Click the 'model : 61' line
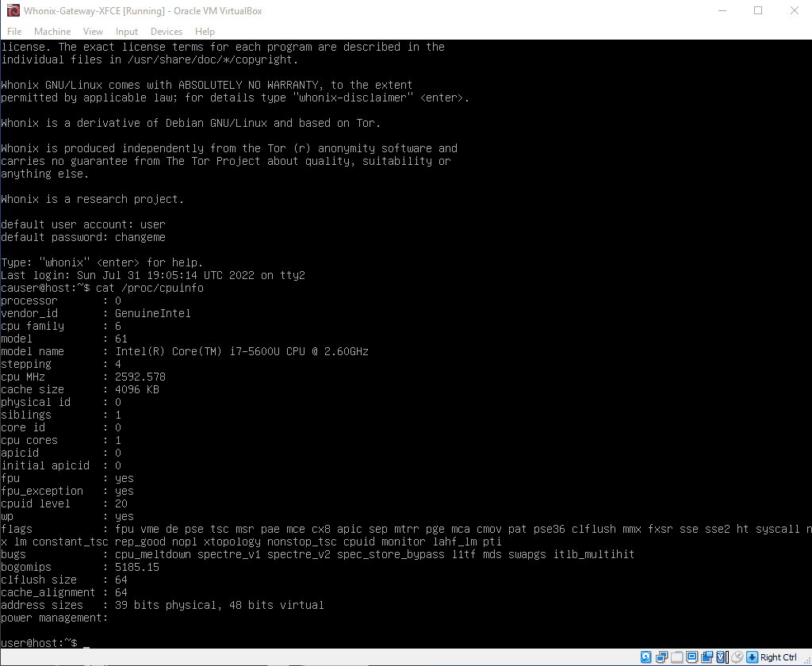The height and width of the screenshot is (666, 812). (64, 339)
